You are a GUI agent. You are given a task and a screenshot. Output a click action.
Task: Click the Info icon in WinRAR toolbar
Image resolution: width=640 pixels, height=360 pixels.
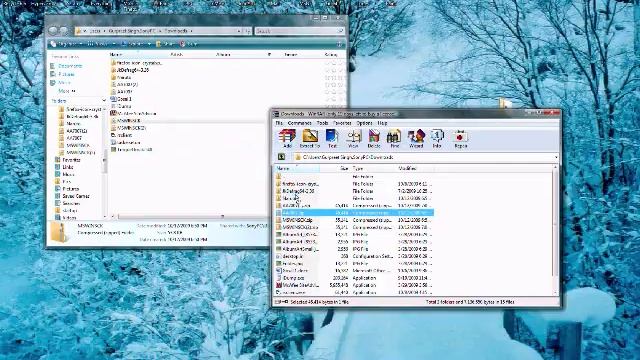coord(437,139)
